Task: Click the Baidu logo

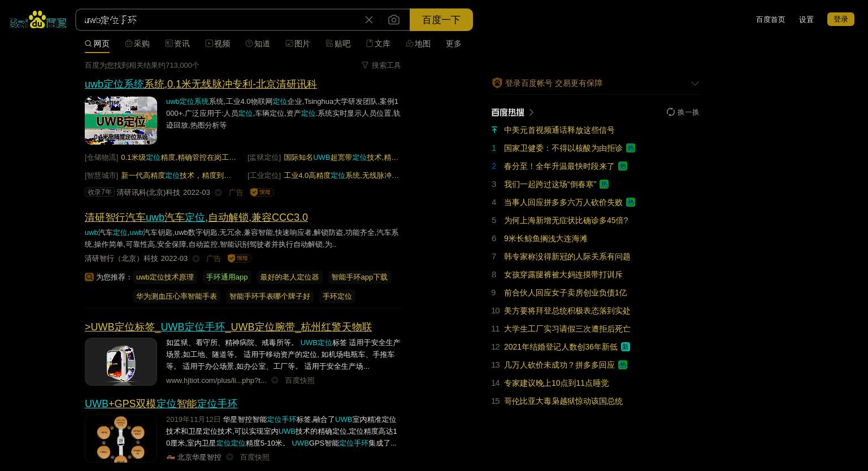Action: coord(38,20)
